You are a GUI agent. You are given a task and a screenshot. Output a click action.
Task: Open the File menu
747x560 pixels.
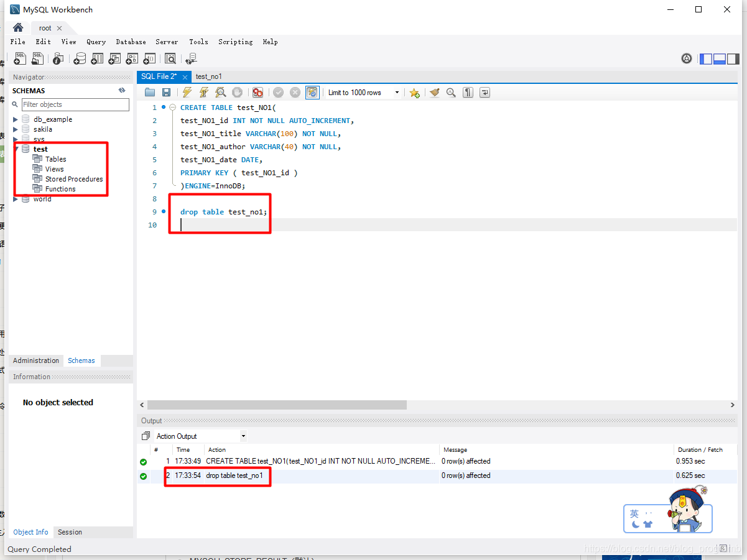point(18,42)
